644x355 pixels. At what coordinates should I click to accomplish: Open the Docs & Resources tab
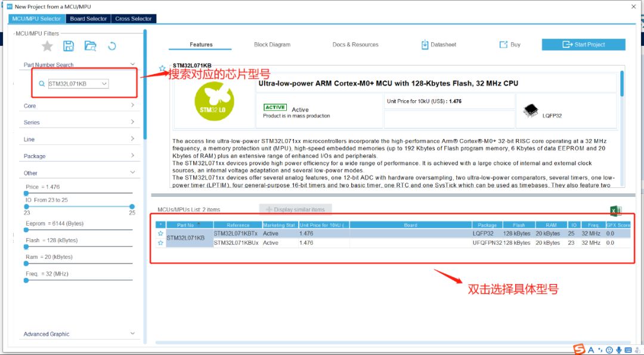click(x=355, y=44)
